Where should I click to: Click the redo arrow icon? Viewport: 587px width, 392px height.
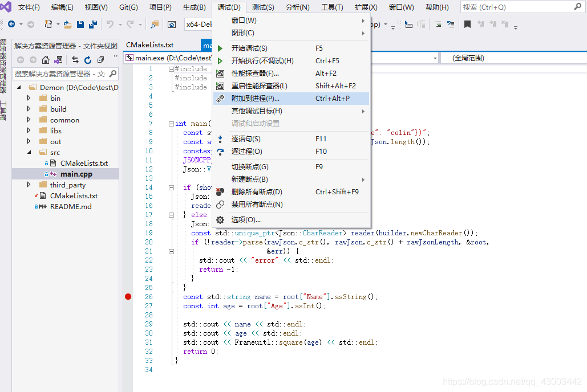coord(130,24)
